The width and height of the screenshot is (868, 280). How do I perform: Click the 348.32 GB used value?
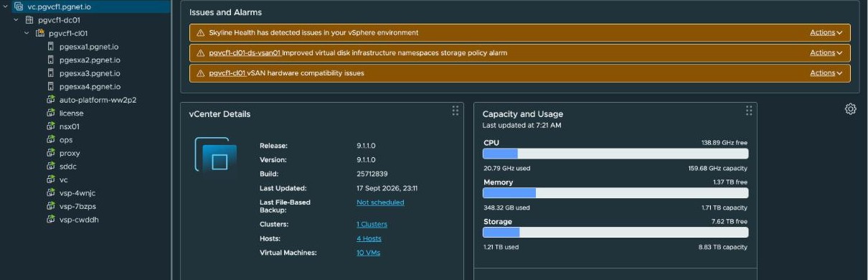pyautogui.click(x=507, y=207)
